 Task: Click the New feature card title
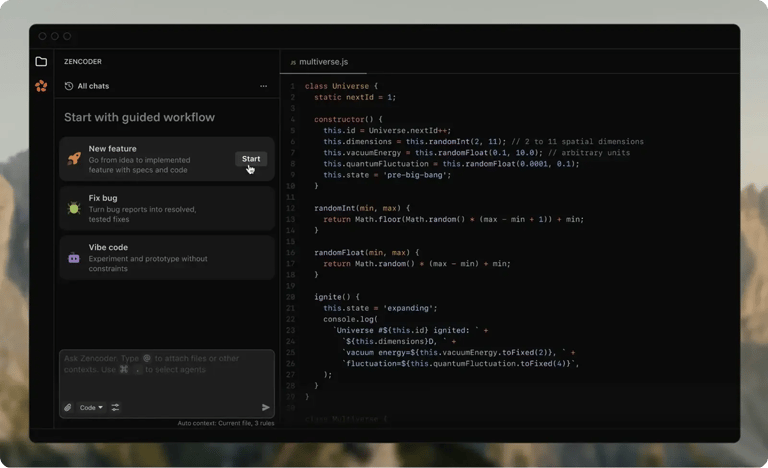[x=113, y=149]
